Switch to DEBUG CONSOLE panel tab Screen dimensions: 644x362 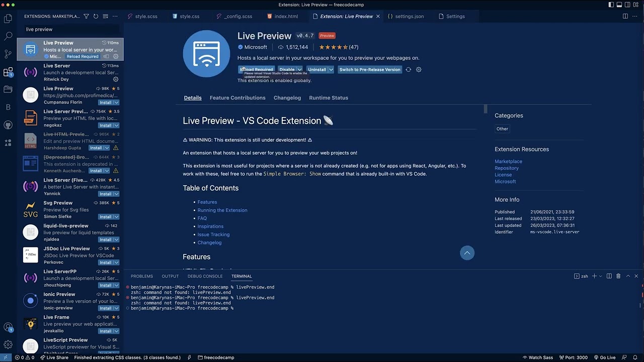tap(205, 276)
